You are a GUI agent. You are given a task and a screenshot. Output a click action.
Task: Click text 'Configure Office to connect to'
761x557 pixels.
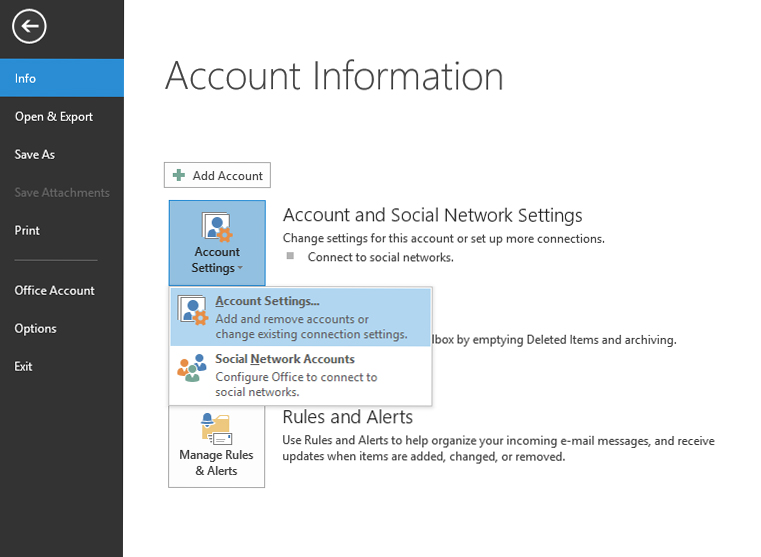coord(296,377)
